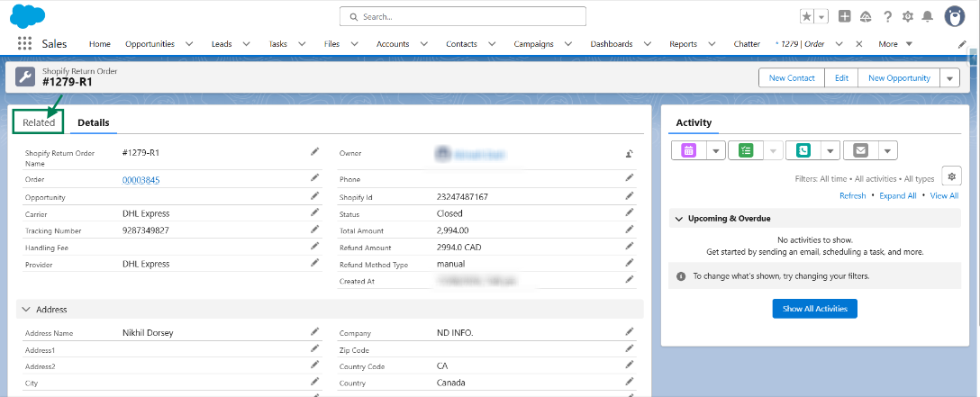This screenshot has width=980, height=397.
Task: Open the Notifications bell icon
Action: (928, 17)
